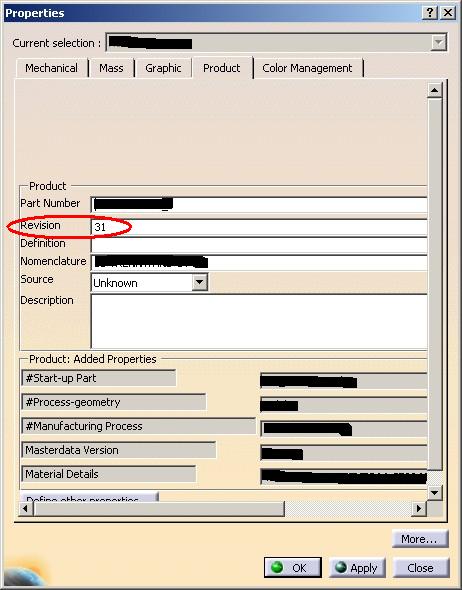Open the Current selection dropdown
The width and height of the screenshot is (462, 590).
[x=438, y=43]
